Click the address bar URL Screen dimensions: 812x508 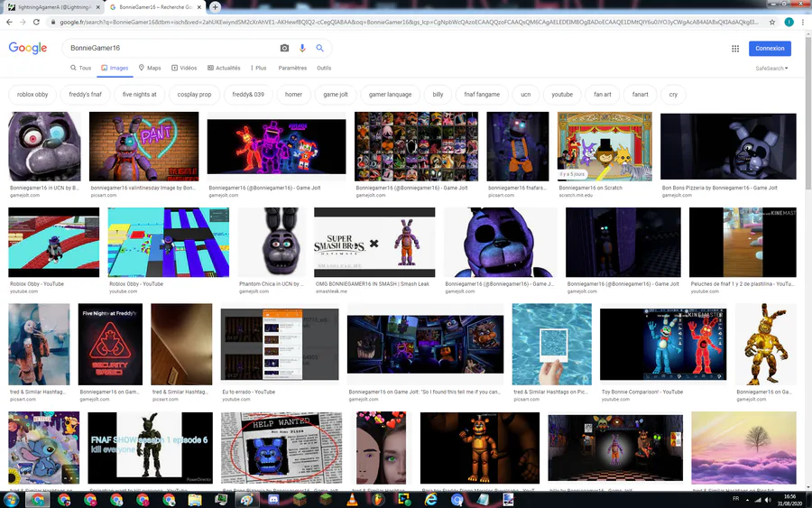(x=409, y=22)
